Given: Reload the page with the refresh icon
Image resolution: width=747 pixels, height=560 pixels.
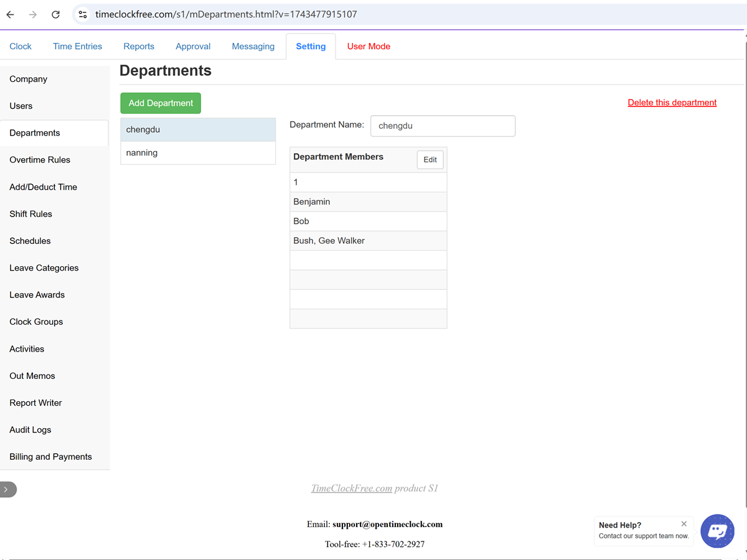Looking at the screenshot, I should coord(55,14).
